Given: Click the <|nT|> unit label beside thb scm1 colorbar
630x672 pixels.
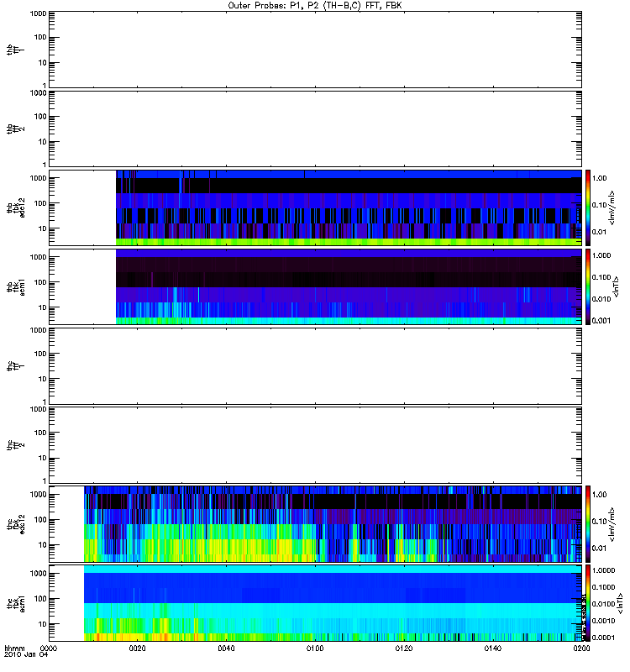Looking at the screenshot, I should coord(617,286).
